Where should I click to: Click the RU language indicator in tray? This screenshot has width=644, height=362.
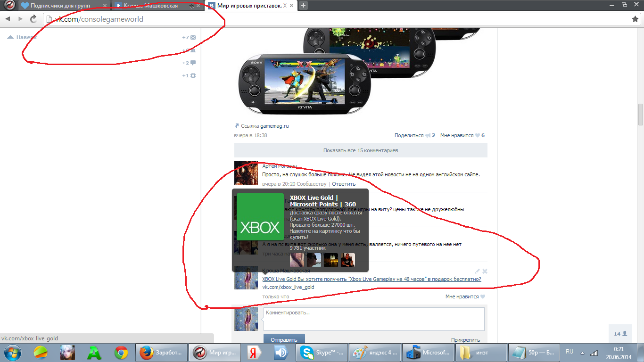570,352
